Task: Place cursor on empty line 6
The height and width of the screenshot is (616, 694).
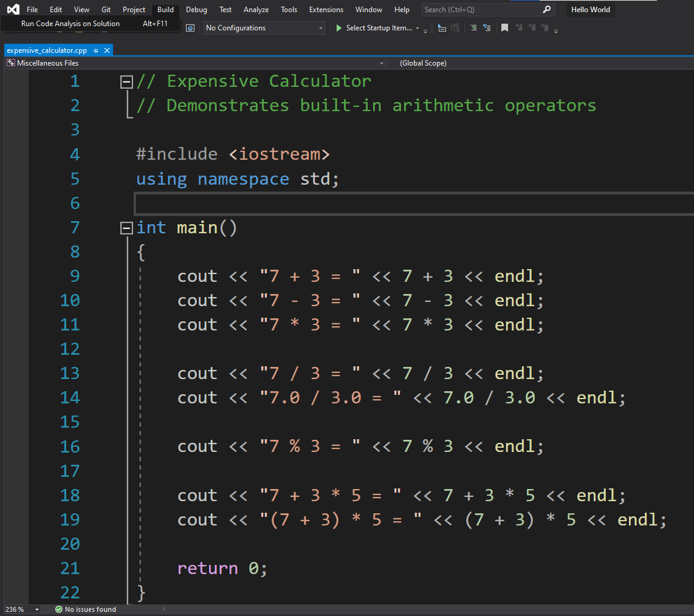Action: [x=414, y=204]
